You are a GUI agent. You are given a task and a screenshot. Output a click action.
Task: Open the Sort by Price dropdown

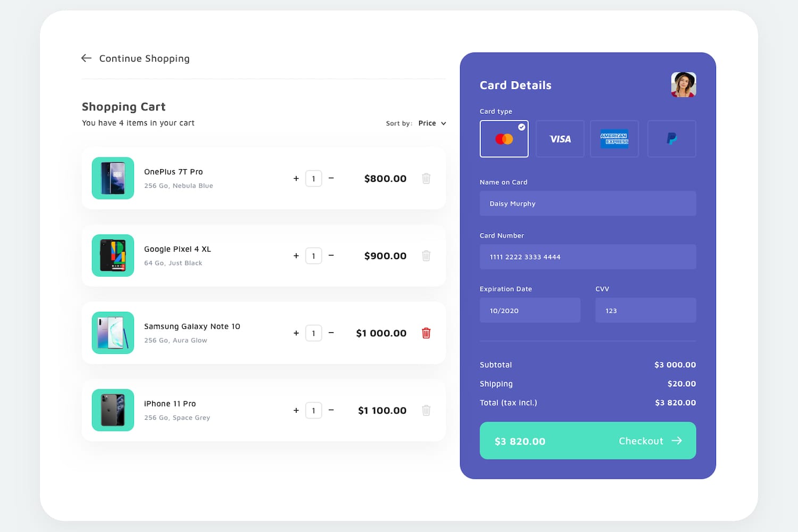[432, 123]
